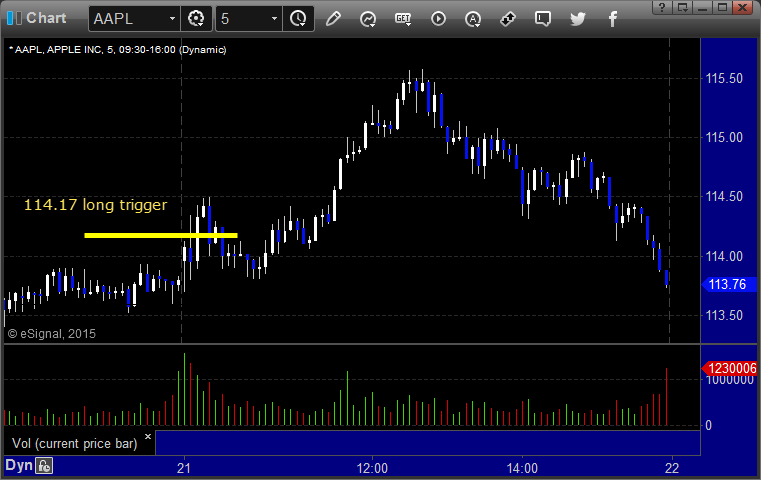Open the circled A alerts menu

(473, 19)
